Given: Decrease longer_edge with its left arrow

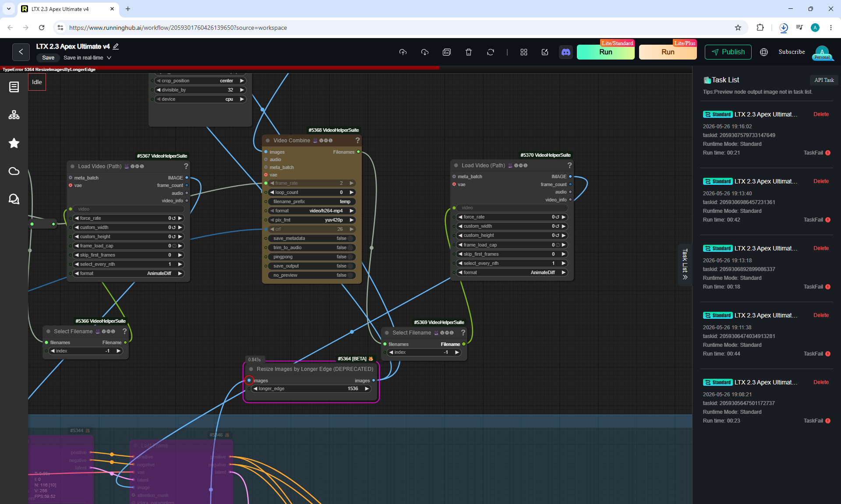Looking at the screenshot, I should 255,389.
